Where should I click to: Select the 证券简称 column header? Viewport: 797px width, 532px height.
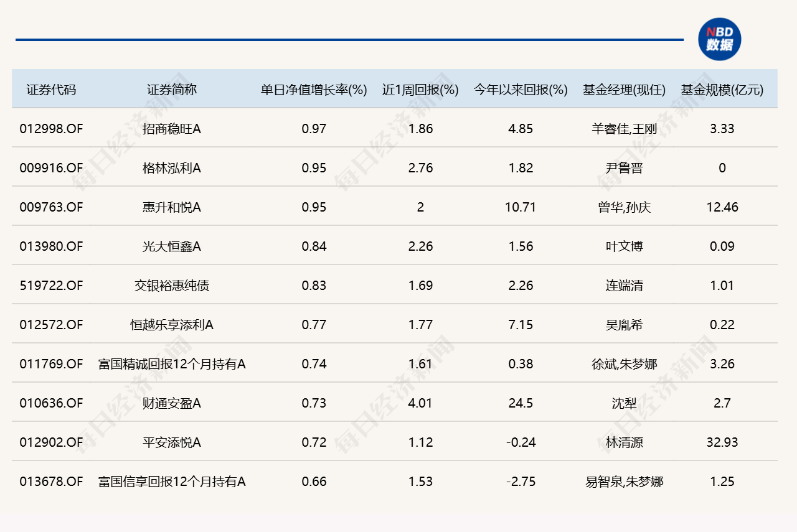172,90
